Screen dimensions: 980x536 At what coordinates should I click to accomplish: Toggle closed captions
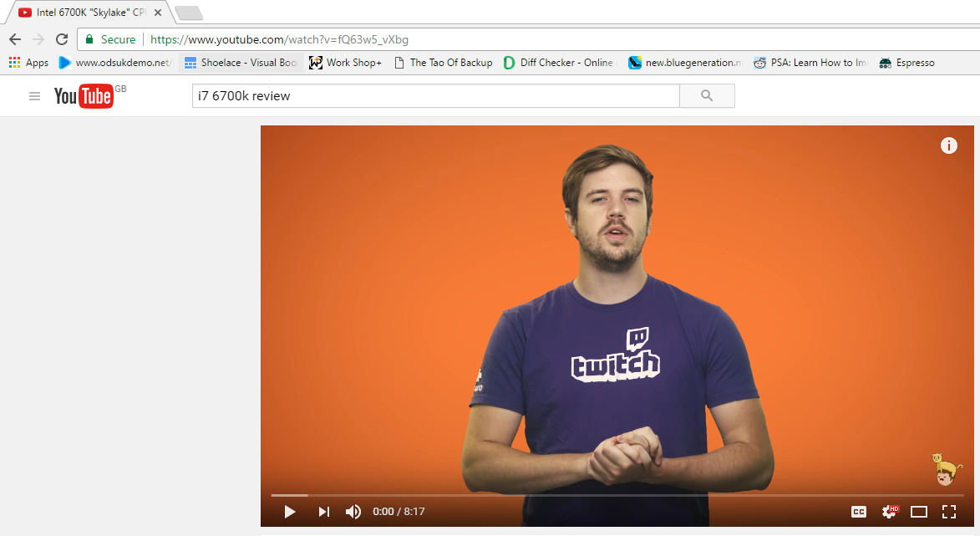coord(859,512)
